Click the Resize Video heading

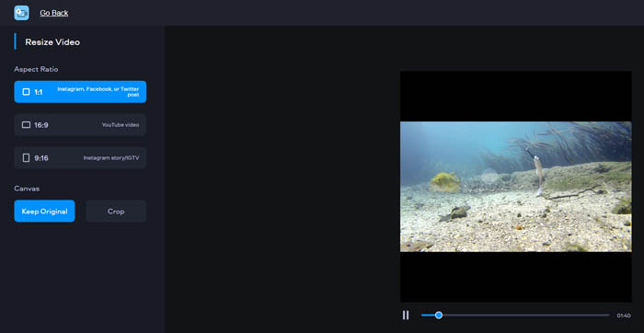[52, 42]
